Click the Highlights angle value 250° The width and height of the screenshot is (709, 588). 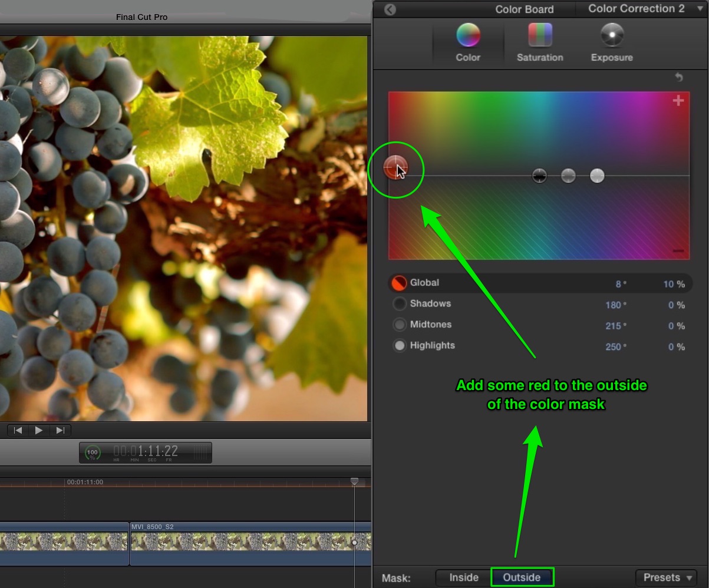click(616, 347)
